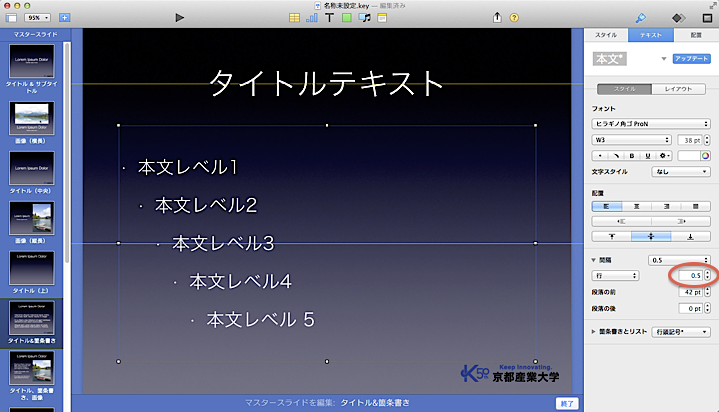Open the Animate diamond icon
This screenshot has height=412, width=719.
point(678,18)
